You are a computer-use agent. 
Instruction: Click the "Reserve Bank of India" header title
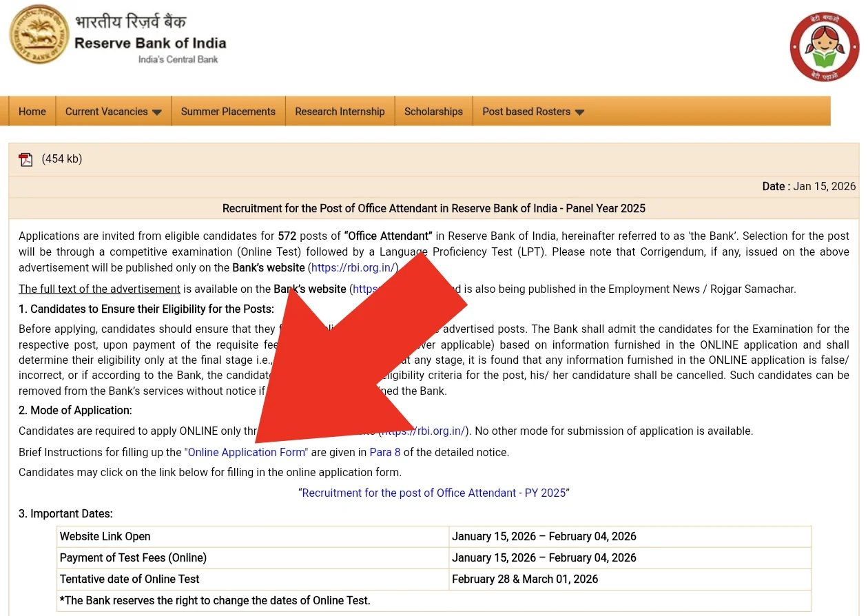150,43
